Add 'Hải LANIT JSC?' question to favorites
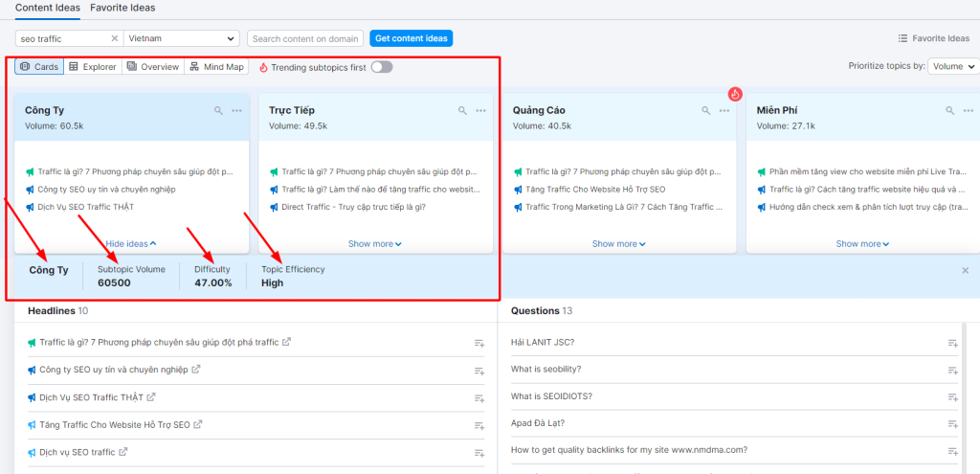Screen dimensions: 980x474 (x=952, y=343)
